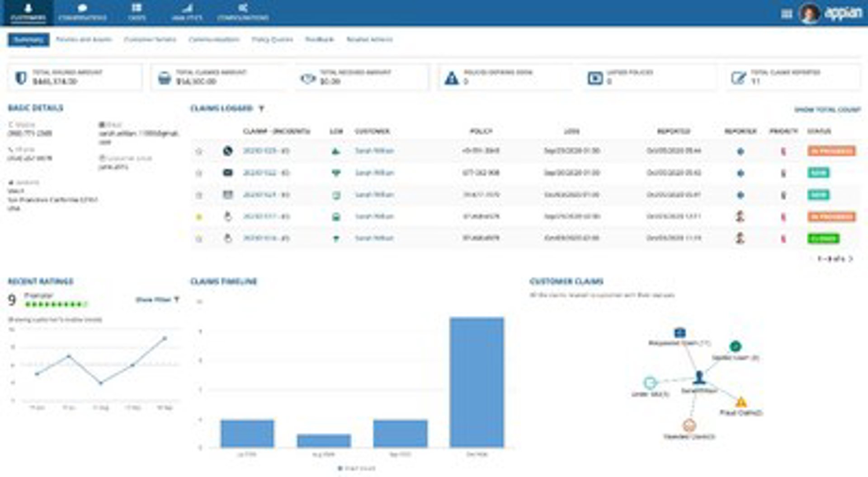Viewport: 868px width, 477px height.
Task: Click the green checkmark node in claims graph
Action: tap(735, 346)
